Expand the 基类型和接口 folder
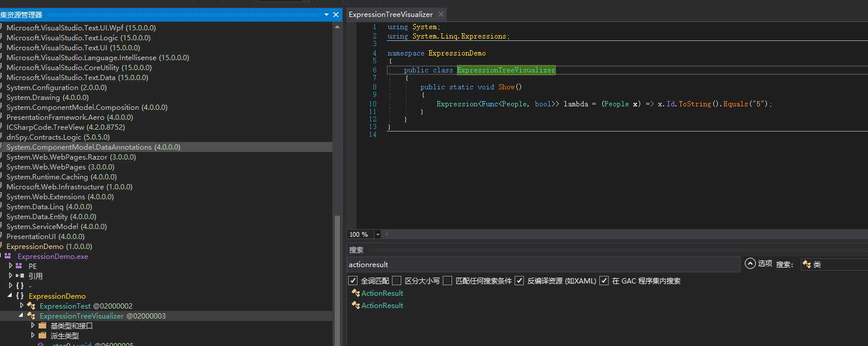Viewport: 868px width, 346px height. [x=33, y=326]
